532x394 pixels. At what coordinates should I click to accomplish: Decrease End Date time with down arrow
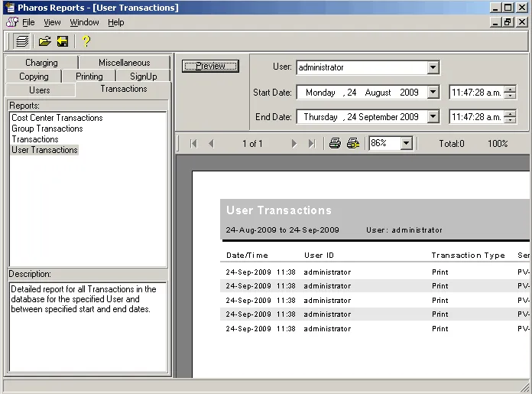tap(510, 120)
